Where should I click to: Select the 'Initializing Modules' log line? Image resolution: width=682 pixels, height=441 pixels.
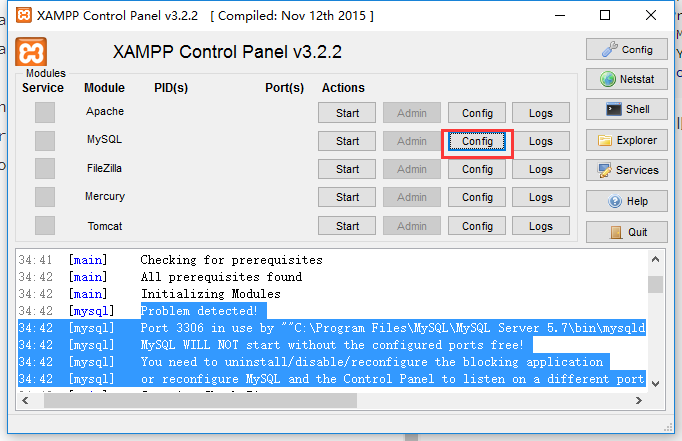coord(211,294)
